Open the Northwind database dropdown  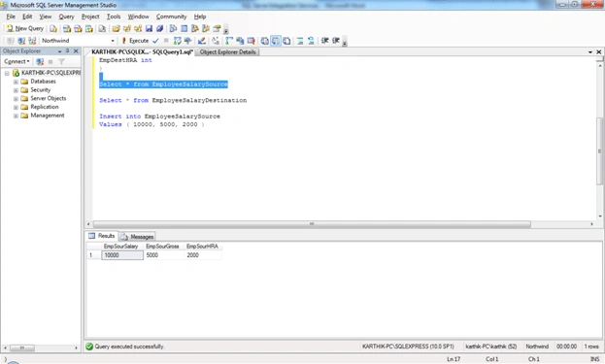pos(113,41)
